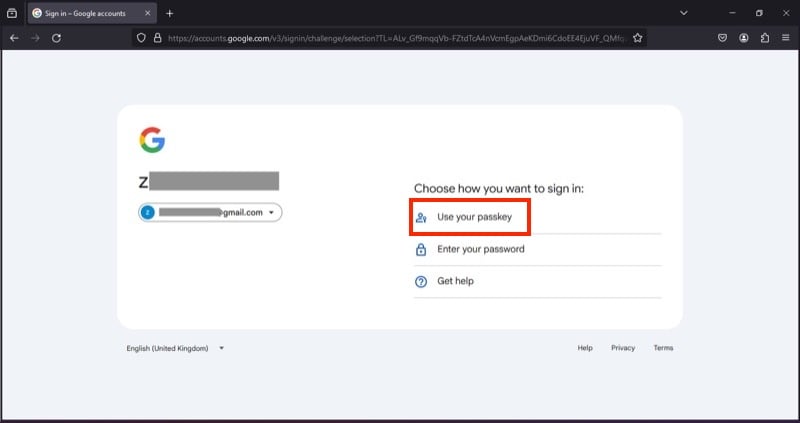This screenshot has width=800, height=423.
Task: Select the Sign in – Google accounts tab
Action: 92,13
